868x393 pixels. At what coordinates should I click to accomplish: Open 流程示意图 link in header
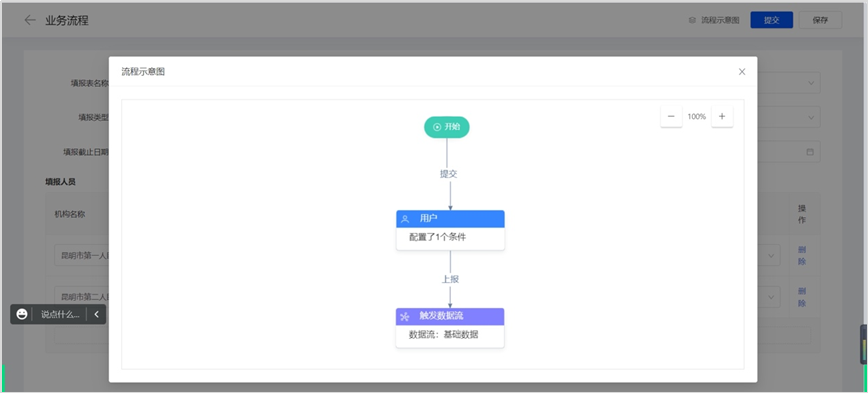(x=714, y=20)
